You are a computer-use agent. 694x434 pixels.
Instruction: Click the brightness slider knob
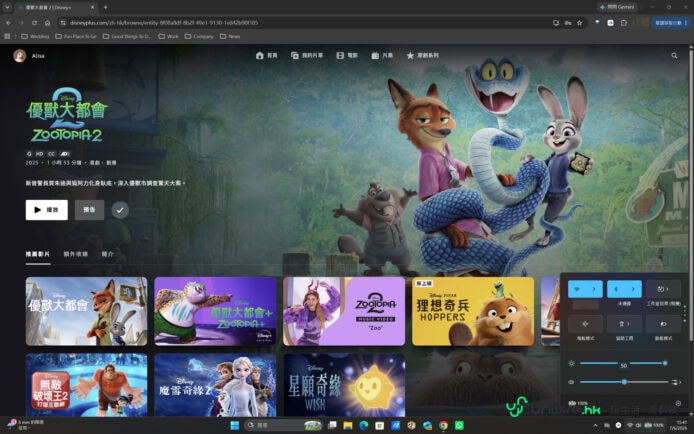click(665, 363)
